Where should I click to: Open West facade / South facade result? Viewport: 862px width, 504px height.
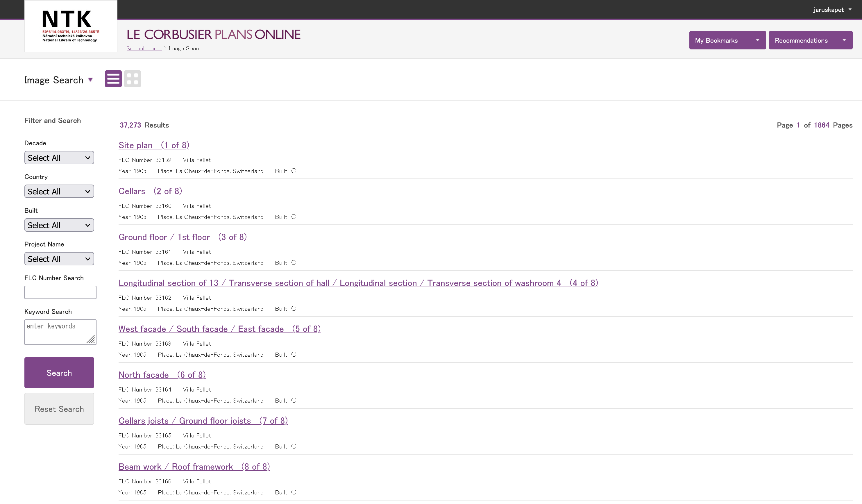(x=220, y=329)
